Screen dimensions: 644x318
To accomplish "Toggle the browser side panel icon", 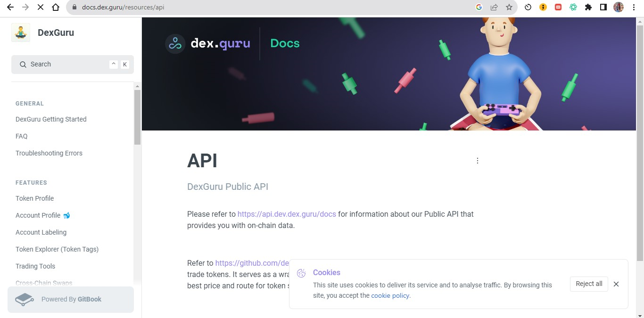I will pyautogui.click(x=603, y=7).
